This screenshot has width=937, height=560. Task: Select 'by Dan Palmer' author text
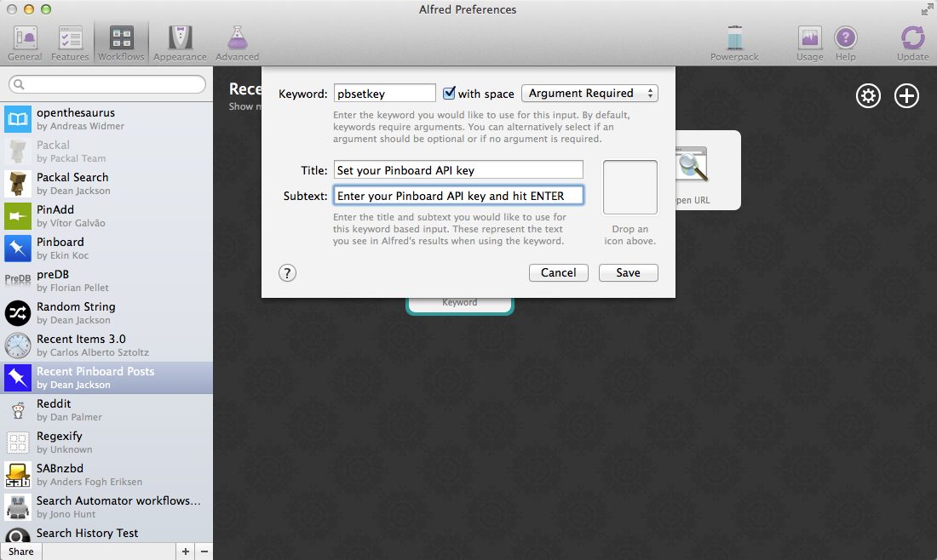point(69,417)
